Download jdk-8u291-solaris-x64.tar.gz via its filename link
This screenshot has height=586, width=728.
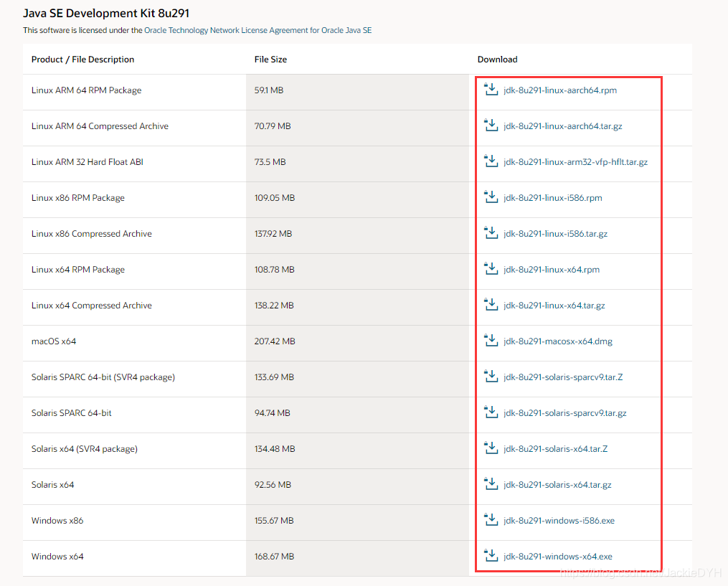click(x=557, y=484)
